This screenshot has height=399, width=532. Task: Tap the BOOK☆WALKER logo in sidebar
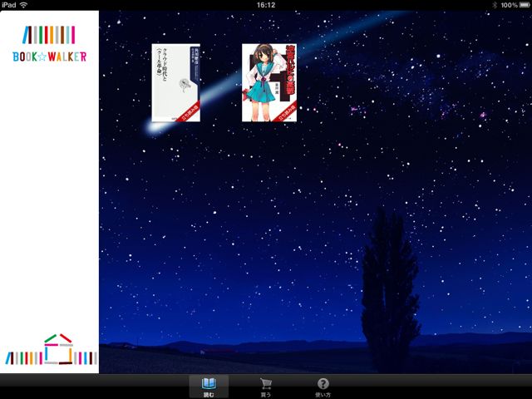click(x=50, y=44)
